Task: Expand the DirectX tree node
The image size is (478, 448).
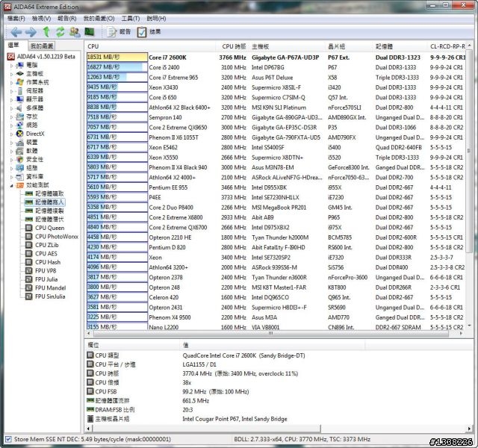Action: tap(12, 134)
